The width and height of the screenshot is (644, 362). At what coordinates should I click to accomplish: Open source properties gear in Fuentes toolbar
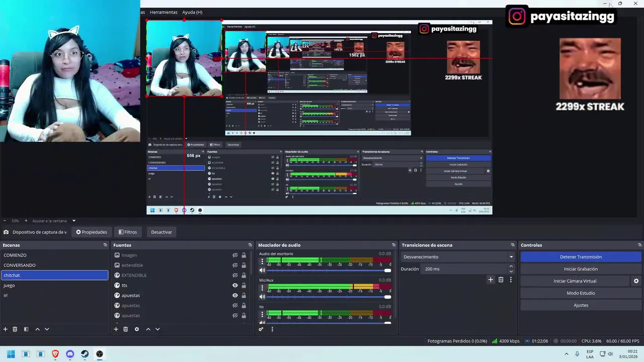point(136,329)
